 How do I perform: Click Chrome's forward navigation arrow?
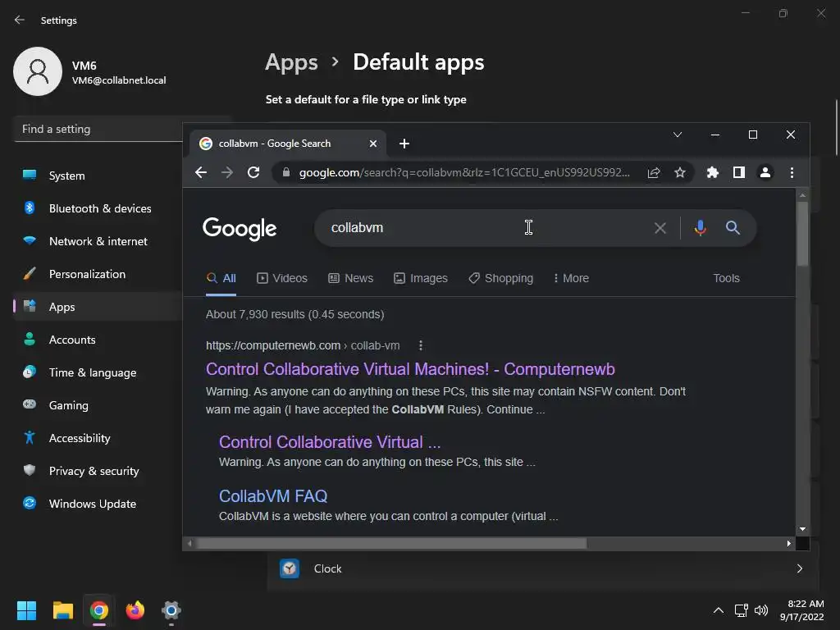(x=227, y=172)
